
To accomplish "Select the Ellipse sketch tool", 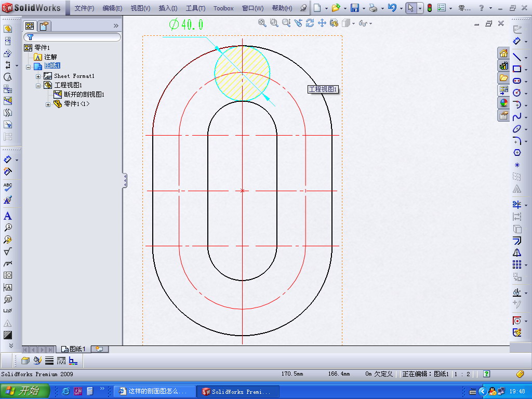I will pyautogui.click(x=517, y=129).
